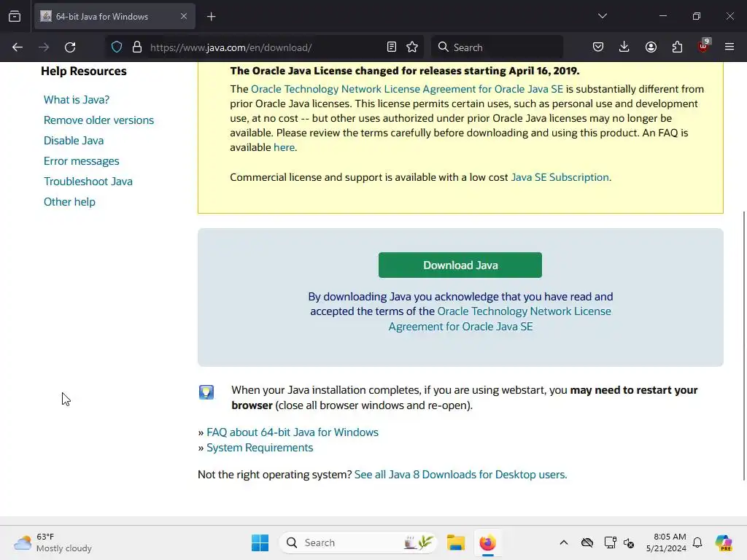Open What is Java? help link
This screenshot has height=560, width=747.
coord(77,100)
